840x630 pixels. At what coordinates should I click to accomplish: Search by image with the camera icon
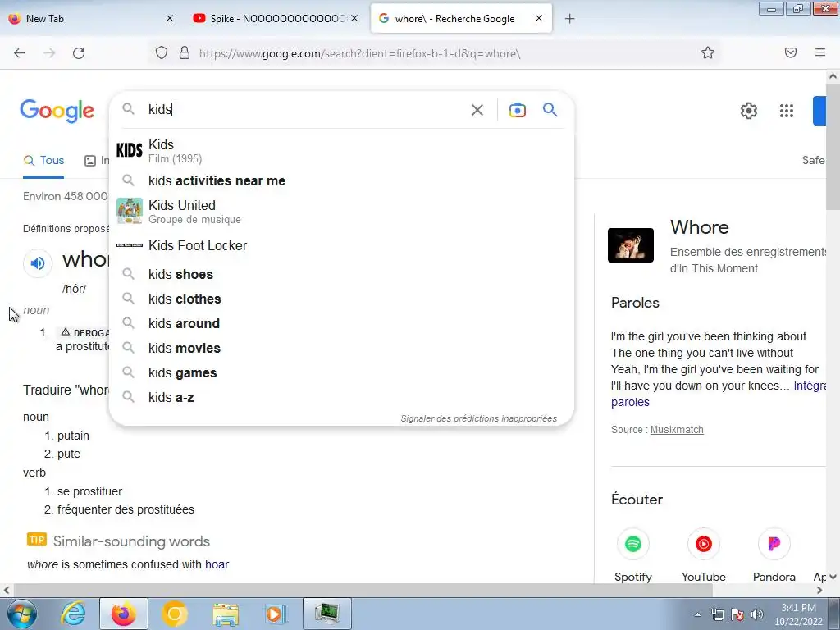pos(517,110)
